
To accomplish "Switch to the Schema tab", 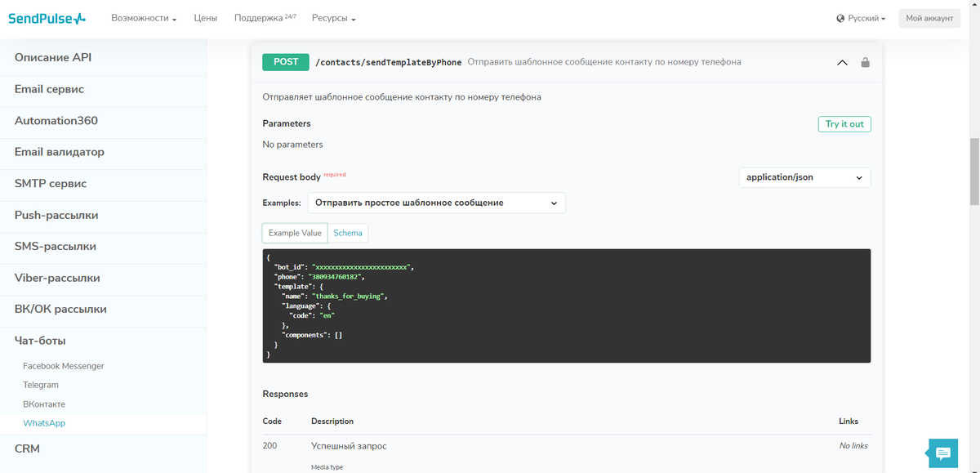I will click(x=348, y=233).
